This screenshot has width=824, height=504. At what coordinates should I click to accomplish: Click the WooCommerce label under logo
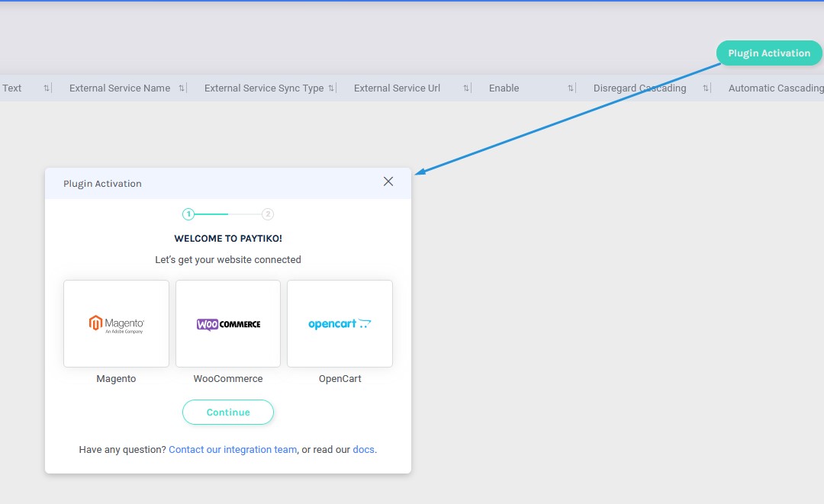228,378
